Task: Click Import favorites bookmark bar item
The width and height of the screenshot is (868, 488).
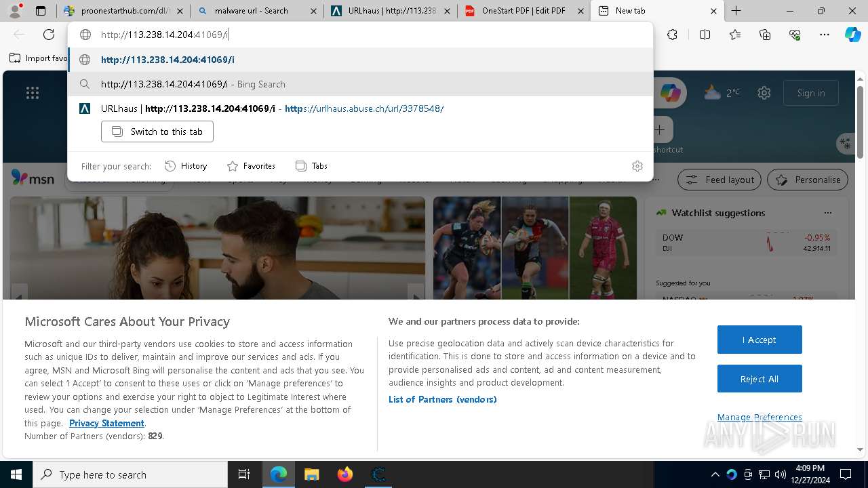Action: coord(39,58)
